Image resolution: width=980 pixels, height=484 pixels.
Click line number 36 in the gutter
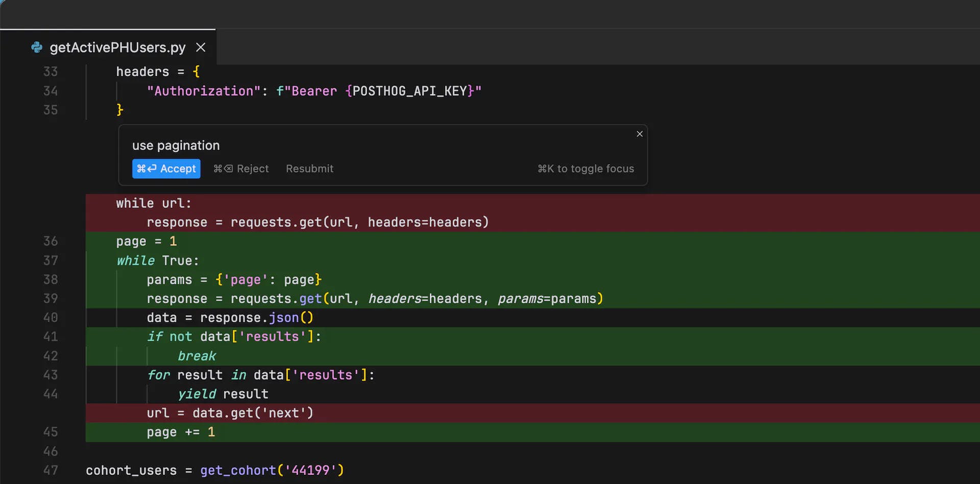pyautogui.click(x=51, y=241)
